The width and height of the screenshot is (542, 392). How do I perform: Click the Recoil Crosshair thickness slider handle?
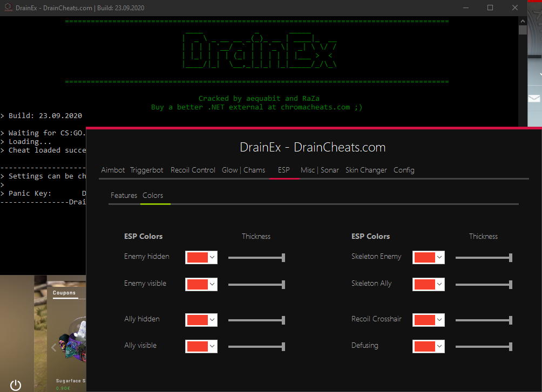(511, 320)
